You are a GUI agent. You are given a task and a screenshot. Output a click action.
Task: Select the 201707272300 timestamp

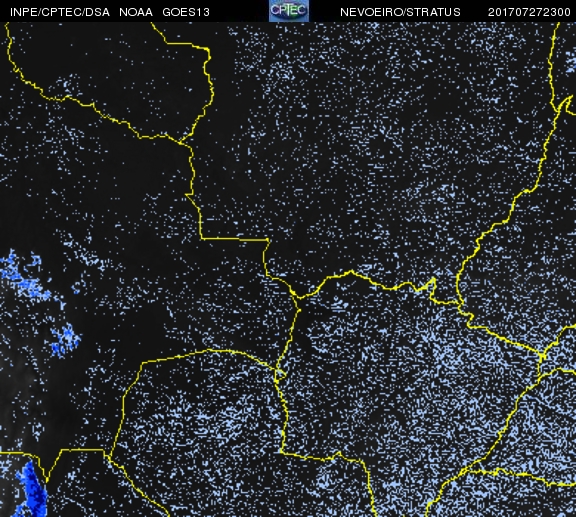(529, 12)
